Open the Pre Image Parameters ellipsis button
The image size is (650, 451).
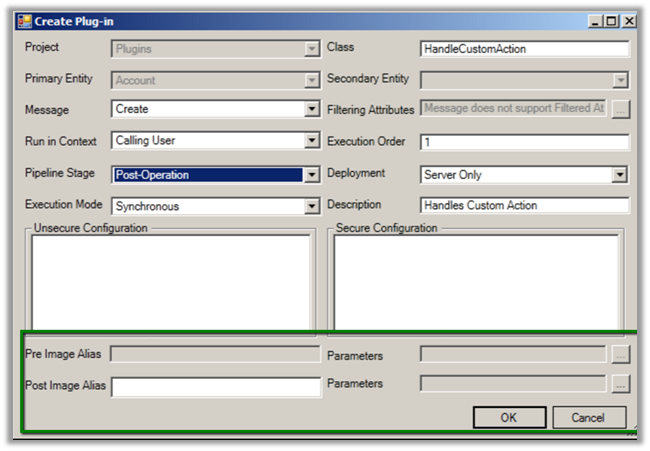(x=621, y=355)
